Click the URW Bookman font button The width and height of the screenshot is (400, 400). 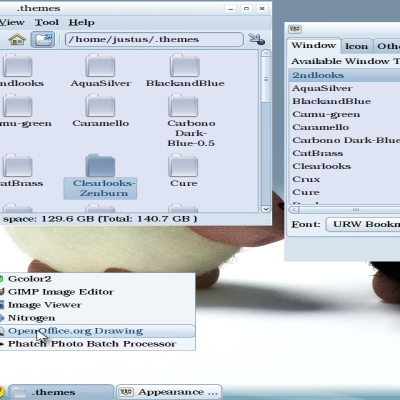[x=363, y=224]
